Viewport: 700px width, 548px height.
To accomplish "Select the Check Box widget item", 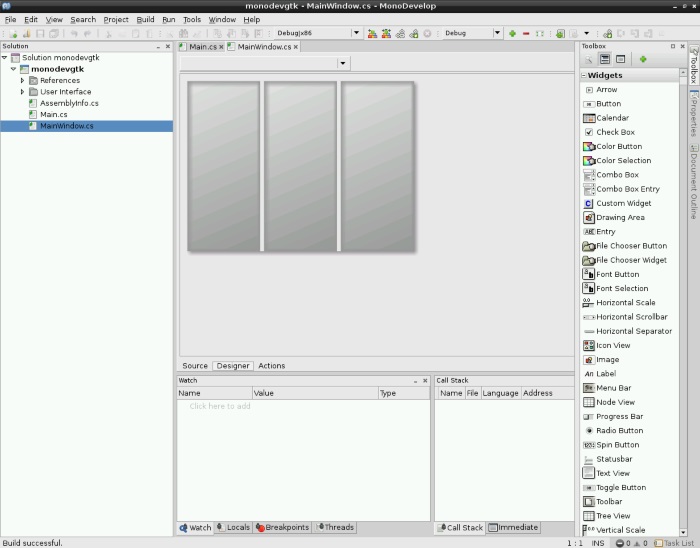I will click(x=615, y=132).
